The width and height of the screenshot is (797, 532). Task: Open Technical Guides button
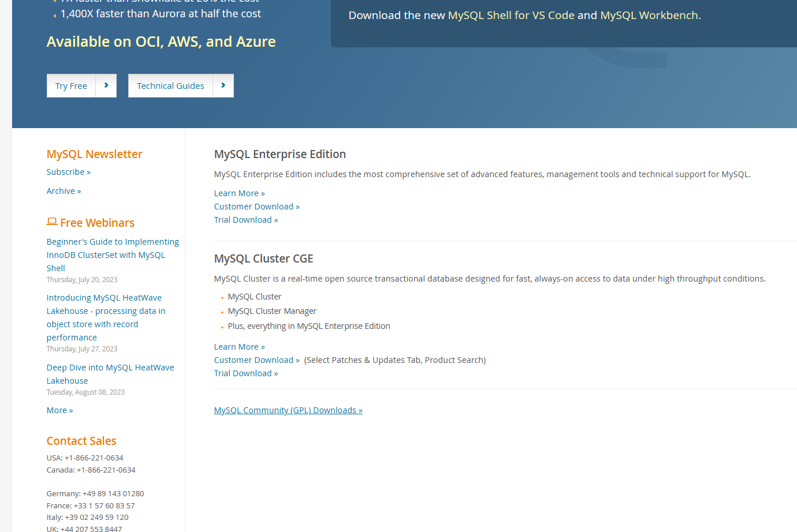pos(170,85)
